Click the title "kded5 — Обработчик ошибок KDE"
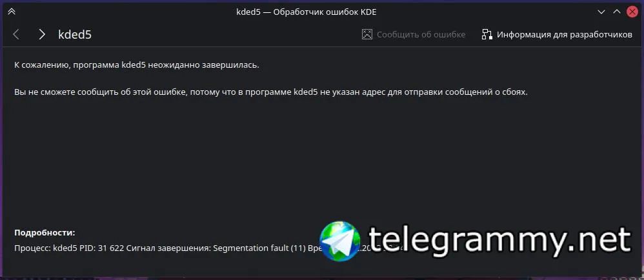Viewport: 644px width, 280px height. tap(307, 12)
